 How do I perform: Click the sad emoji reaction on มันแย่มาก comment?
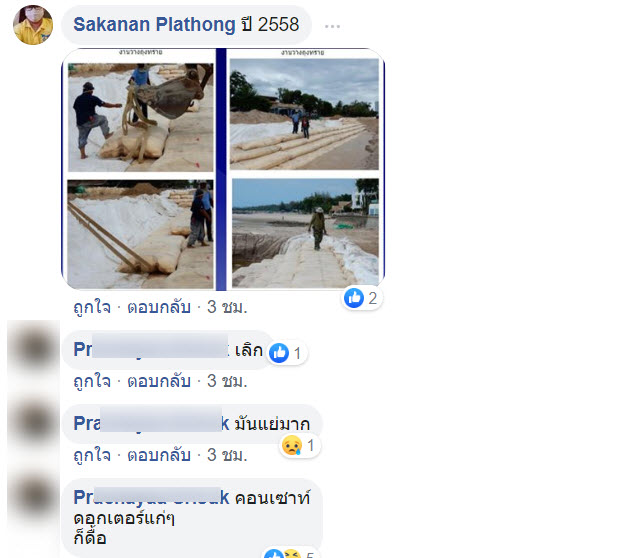pyautogui.click(x=292, y=445)
